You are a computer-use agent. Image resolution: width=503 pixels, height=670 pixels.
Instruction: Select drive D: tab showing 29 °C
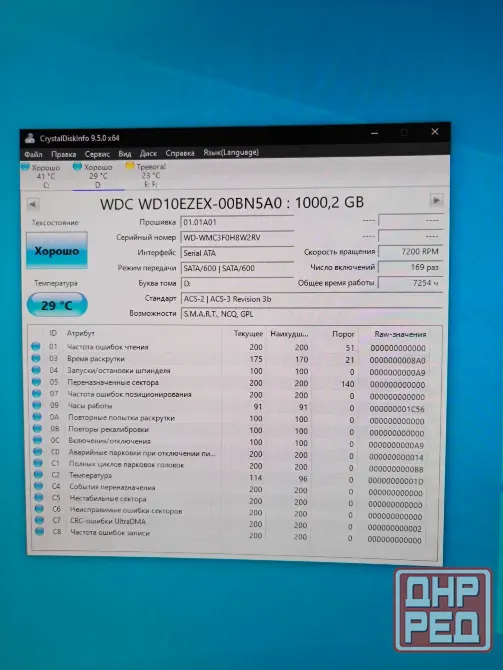[x=98, y=176]
